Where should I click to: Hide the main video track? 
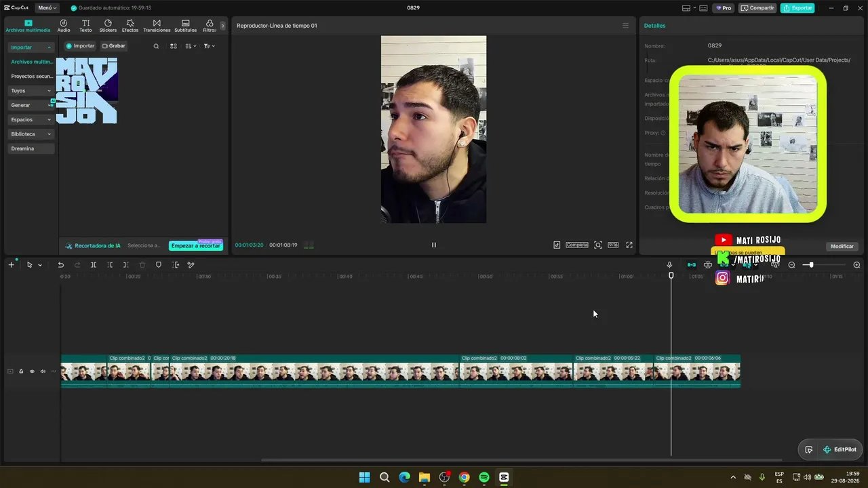(32, 371)
